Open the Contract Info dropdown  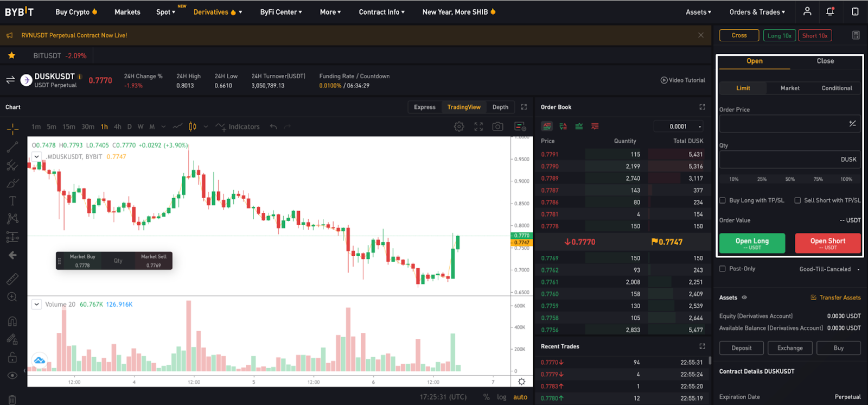click(382, 12)
